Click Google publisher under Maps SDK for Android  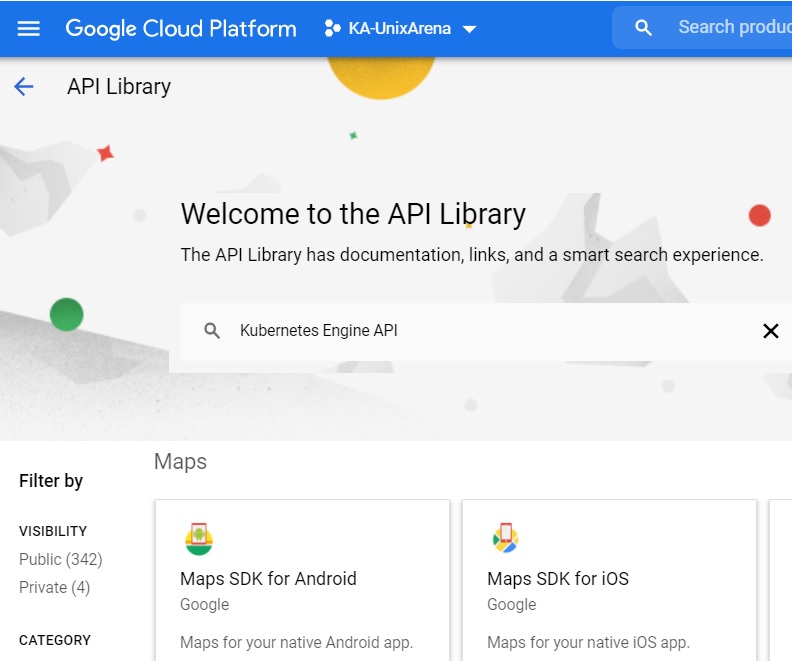point(205,604)
